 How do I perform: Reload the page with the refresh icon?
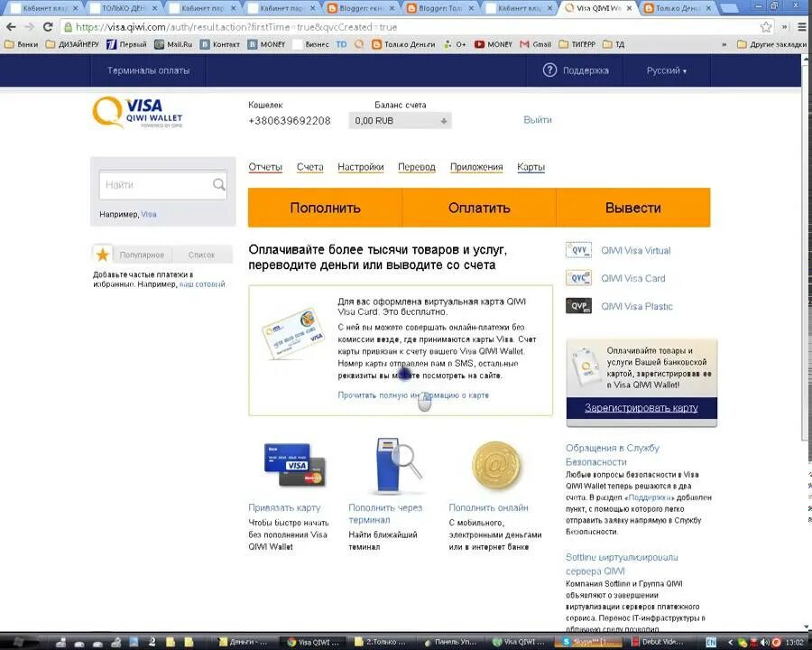coord(48,27)
